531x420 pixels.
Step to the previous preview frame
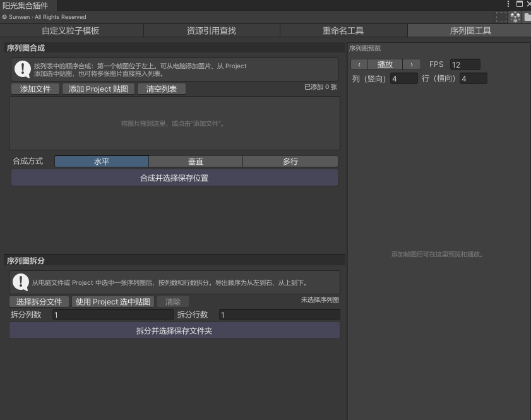pyautogui.click(x=359, y=64)
